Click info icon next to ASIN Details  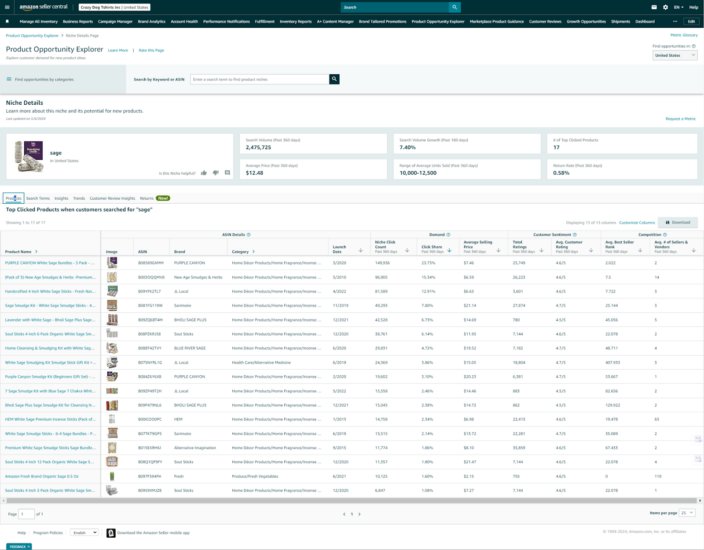(249, 234)
